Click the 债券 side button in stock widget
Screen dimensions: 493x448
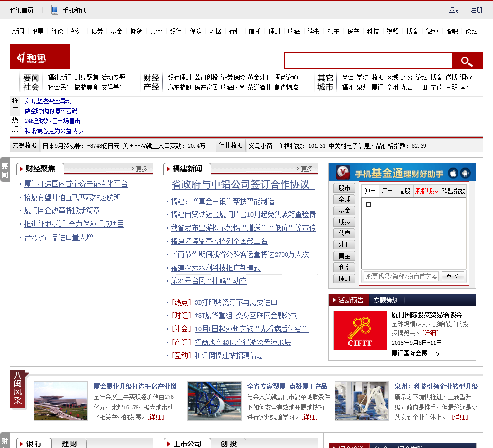pyautogui.click(x=344, y=233)
